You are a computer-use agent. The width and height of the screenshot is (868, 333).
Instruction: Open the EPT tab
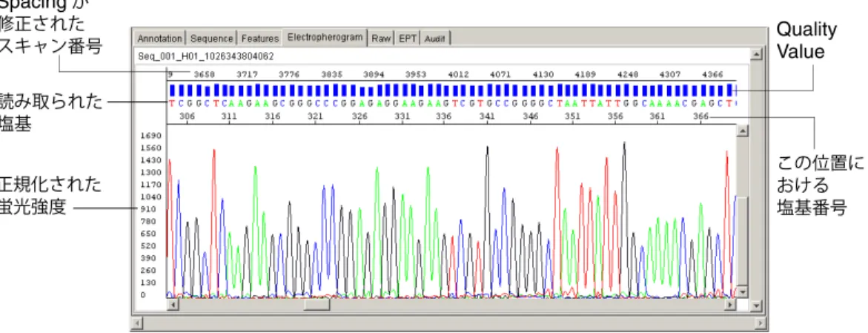(407, 39)
